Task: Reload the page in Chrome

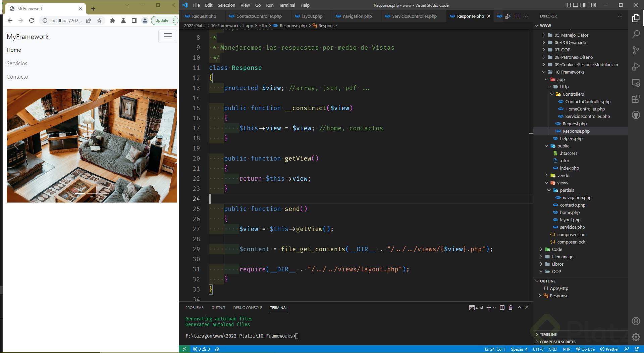Action: 32,20
